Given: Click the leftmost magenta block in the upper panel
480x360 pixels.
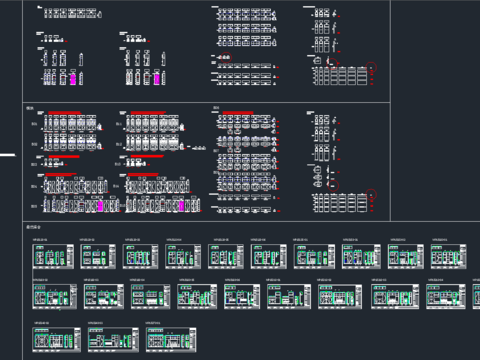Looking at the screenshot, I should click(73, 79).
